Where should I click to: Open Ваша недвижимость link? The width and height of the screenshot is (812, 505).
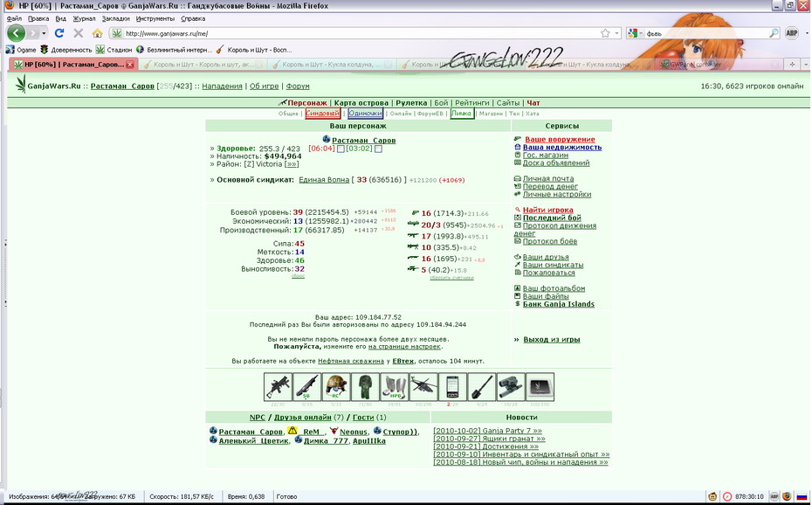[562, 147]
